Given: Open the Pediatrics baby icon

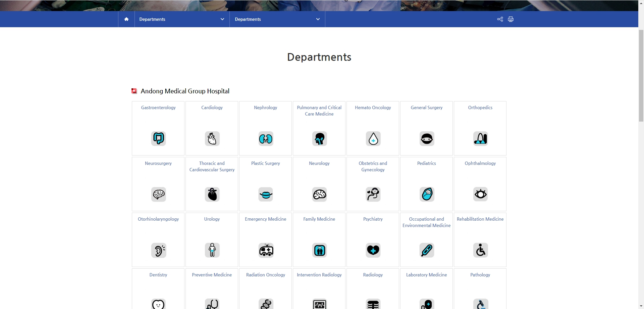Looking at the screenshot, I should [427, 194].
